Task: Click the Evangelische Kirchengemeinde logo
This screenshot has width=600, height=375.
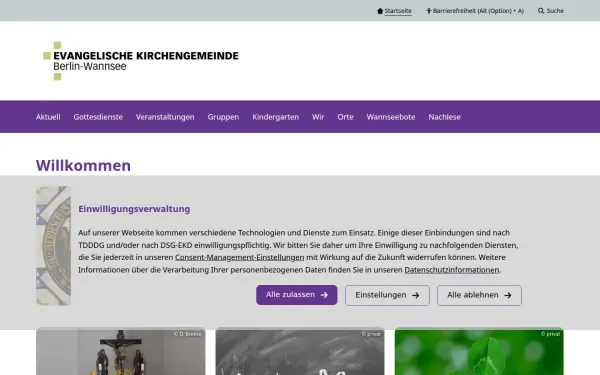Action: 141,61
